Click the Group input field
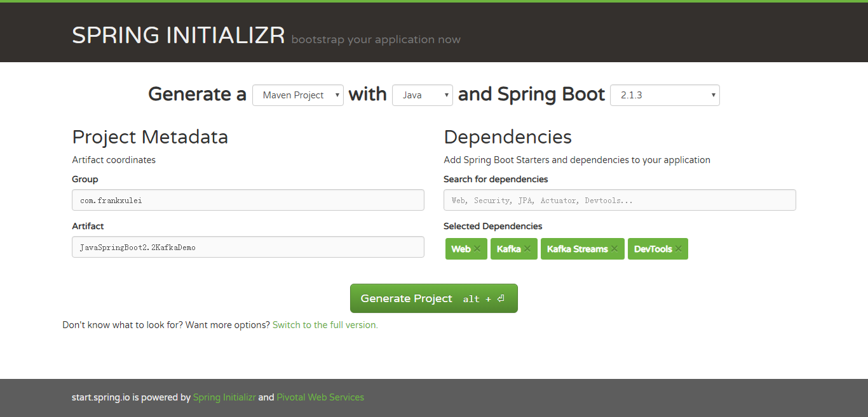This screenshot has width=868, height=417. click(x=248, y=200)
